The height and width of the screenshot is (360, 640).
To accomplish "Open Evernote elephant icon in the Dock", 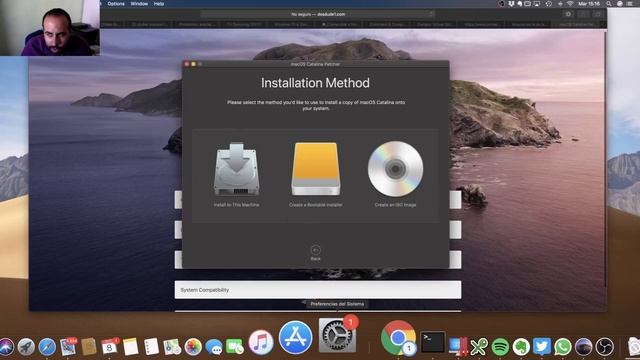I will (x=521, y=347).
